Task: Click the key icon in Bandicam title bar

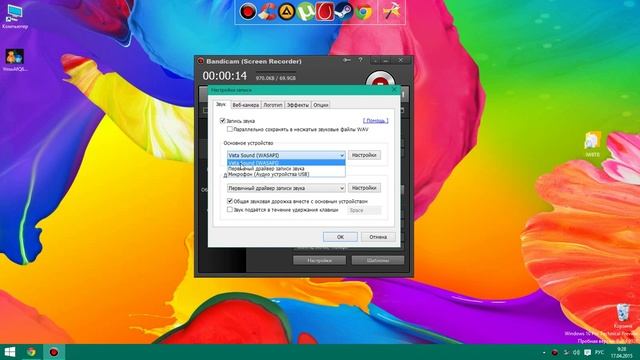Action: point(347,60)
